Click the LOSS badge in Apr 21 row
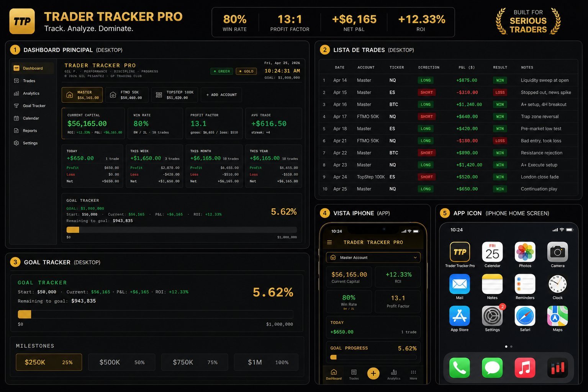The image size is (588, 392). pyautogui.click(x=500, y=141)
